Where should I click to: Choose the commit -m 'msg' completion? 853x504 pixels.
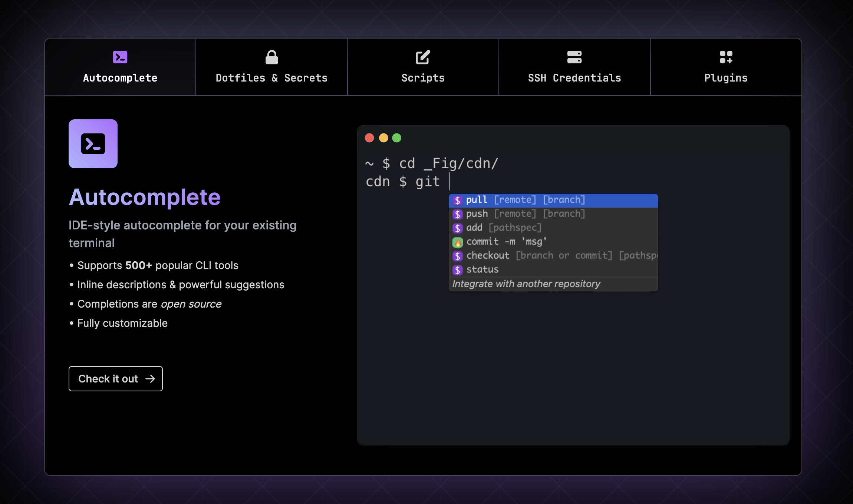pyautogui.click(x=504, y=241)
